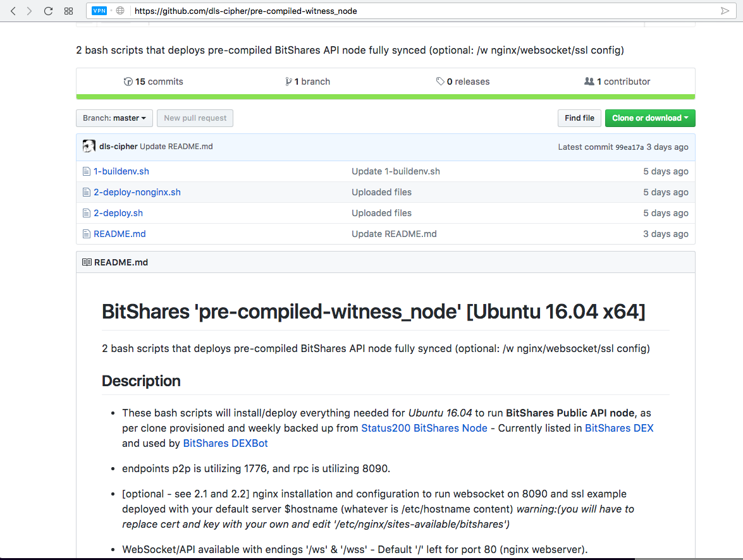Open the 2-deploy-nonginx.sh file
This screenshot has height=560, width=743.
coord(137,192)
